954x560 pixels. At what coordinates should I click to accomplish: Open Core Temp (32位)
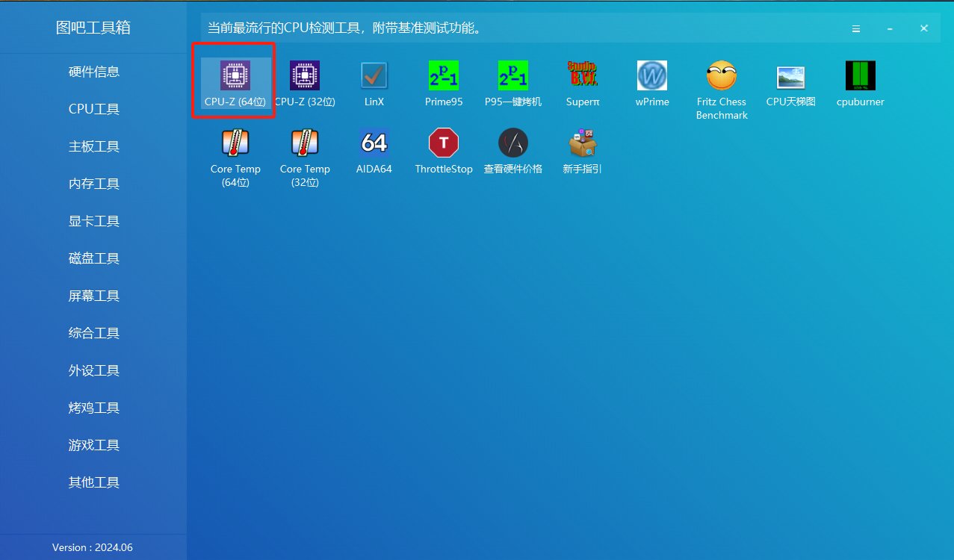(x=305, y=157)
